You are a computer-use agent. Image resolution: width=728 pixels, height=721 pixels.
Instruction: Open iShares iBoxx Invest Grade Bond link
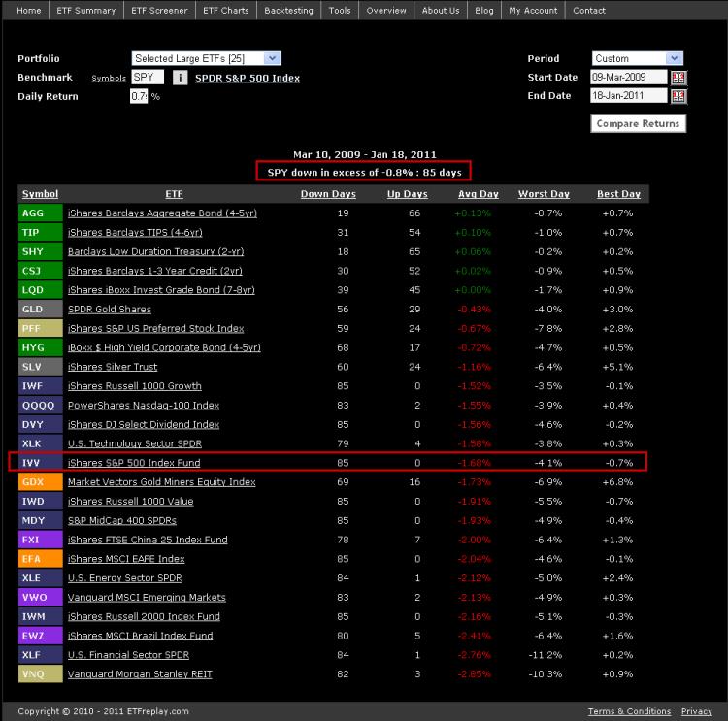point(161,290)
